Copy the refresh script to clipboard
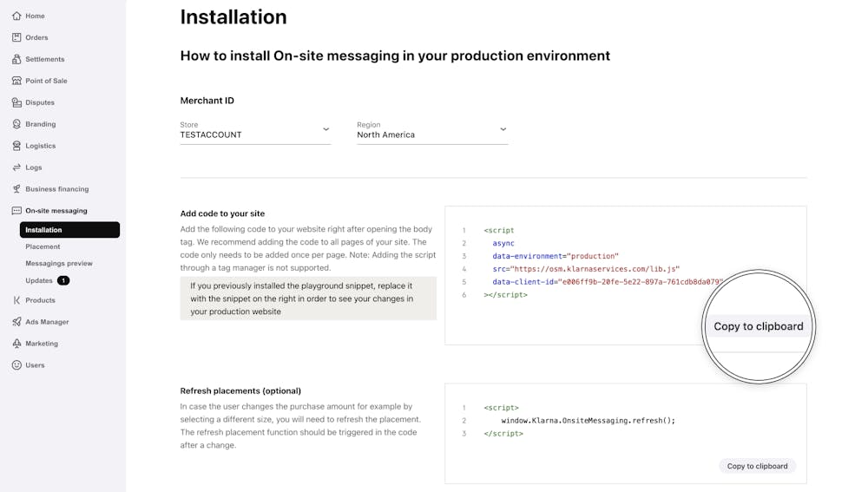The width and height of the screenshot is (868, 492). click(x=757, y=466)
